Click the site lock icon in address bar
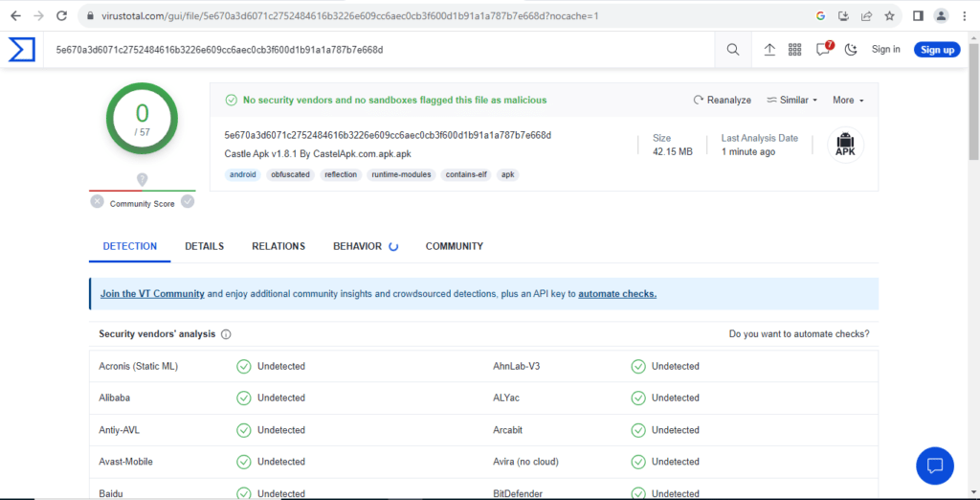980x500 pixels. coord(90,16)
